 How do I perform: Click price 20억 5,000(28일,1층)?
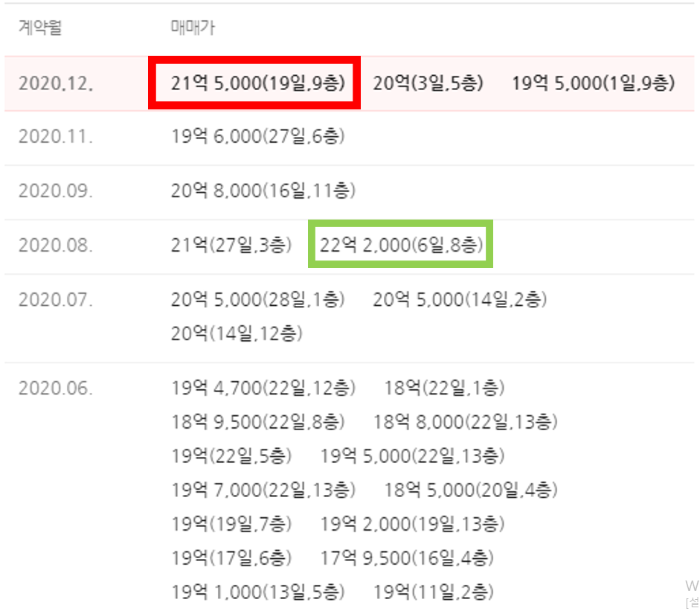click(x=258, y=300)
